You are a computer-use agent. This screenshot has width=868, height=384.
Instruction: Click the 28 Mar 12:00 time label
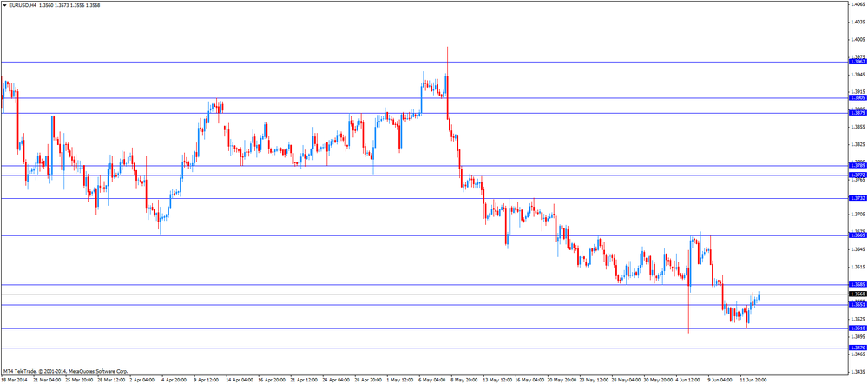(111, 381)
